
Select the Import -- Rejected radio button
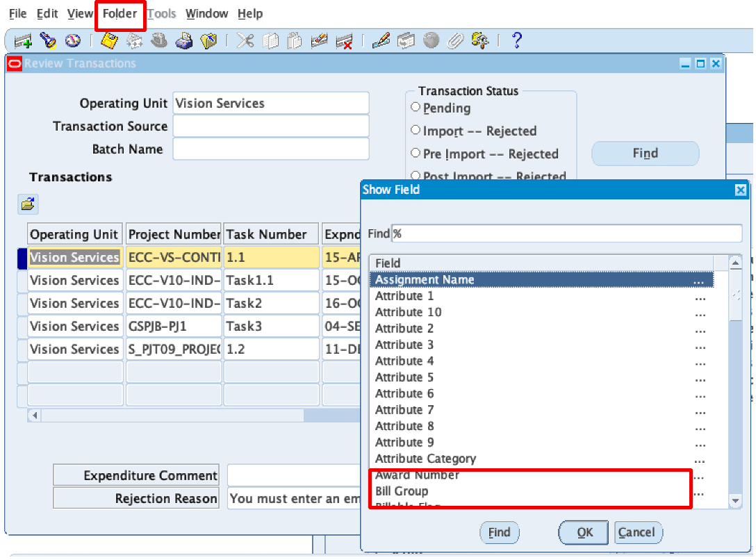416,131
